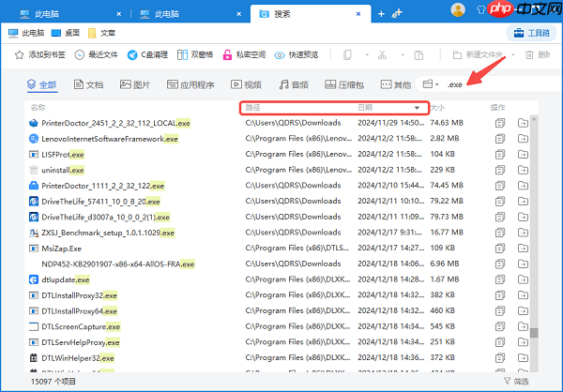The width and height of the screenshot is (563, 392).
Task: Select the 图片 filter tab
Action: (135, 84)
